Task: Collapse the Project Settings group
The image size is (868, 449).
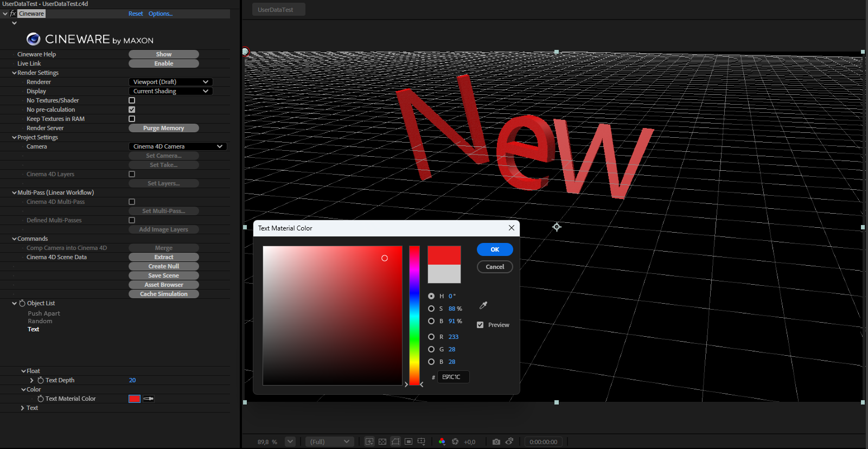Action: pyautogui.click(x=14, y=137)
